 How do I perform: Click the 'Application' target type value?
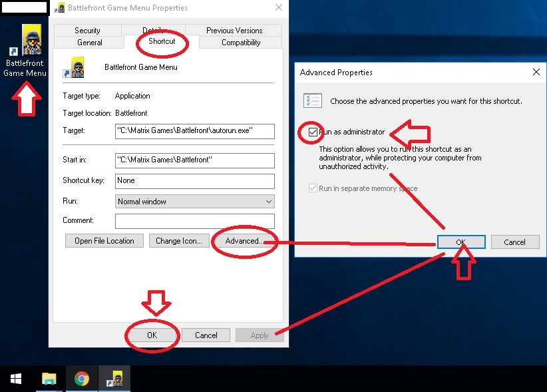click(132, 96)
